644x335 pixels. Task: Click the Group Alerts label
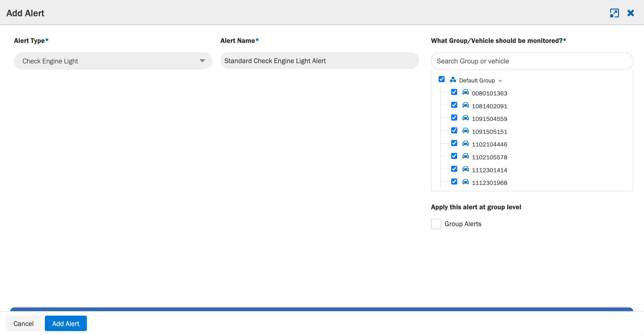(463, 224)
